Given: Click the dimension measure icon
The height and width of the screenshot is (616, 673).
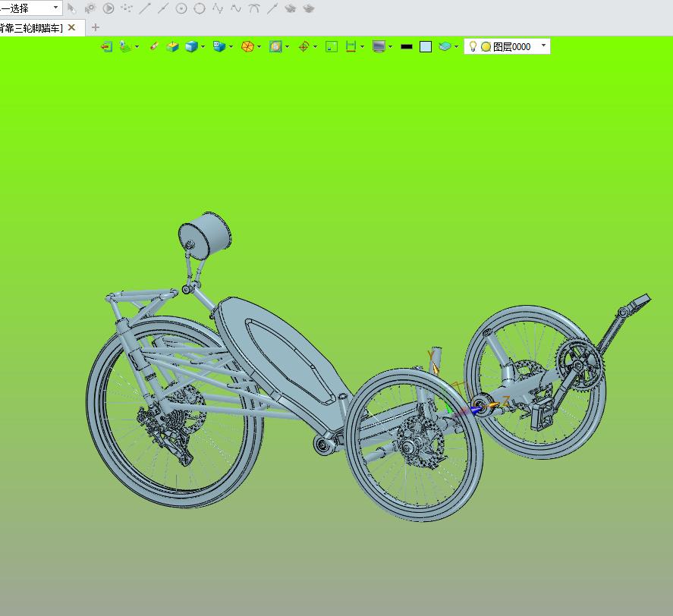Looking at the screenshot, I should tap(351, 46).
